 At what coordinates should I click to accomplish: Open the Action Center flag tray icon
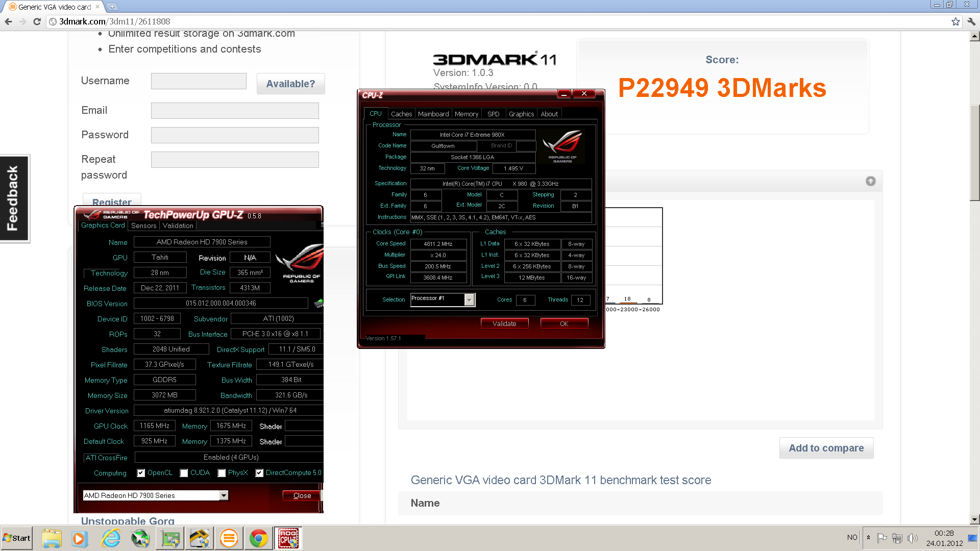coord(881,538)
